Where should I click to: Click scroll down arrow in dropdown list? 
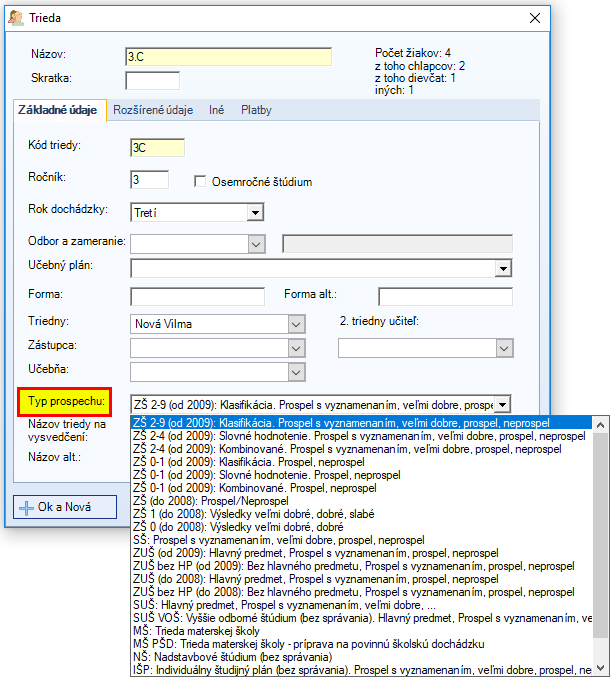[x=600, y=668]
